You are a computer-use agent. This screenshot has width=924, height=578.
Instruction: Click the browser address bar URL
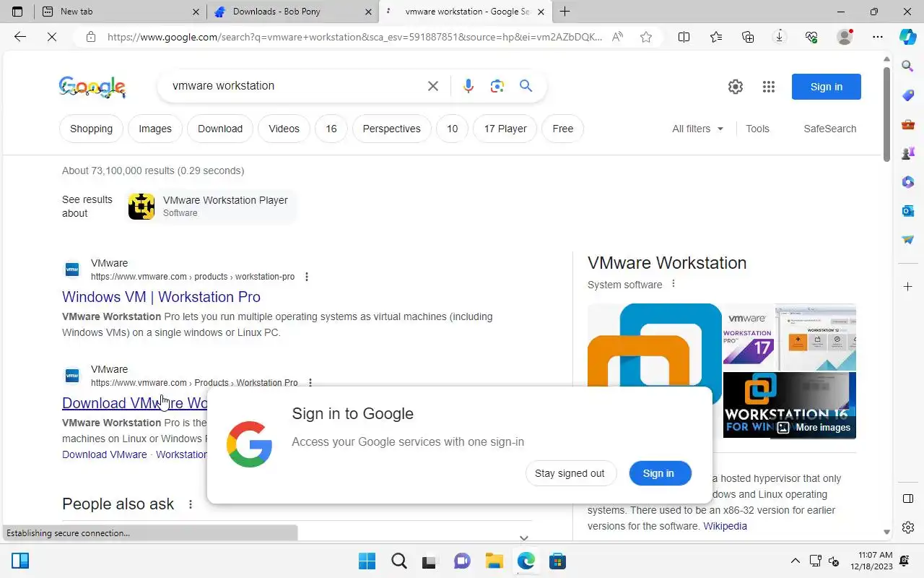[354, 37]
